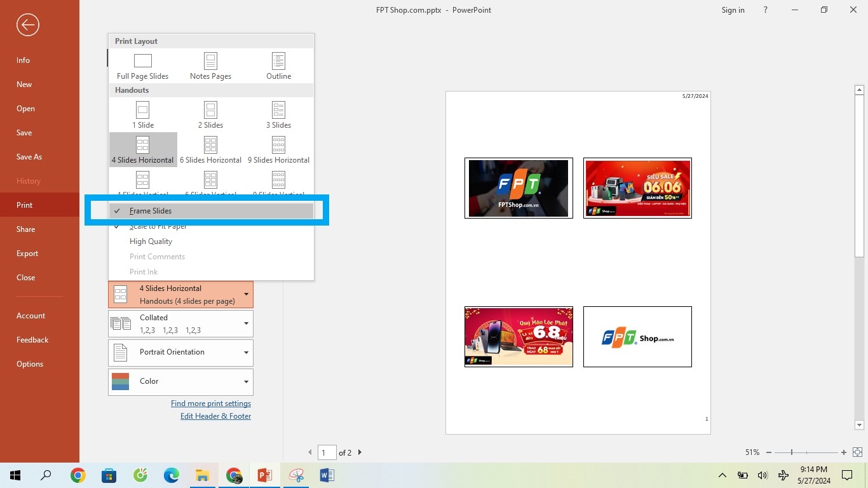
Task: Zoom out with the minus icon
Action: (x=769, y=452)
